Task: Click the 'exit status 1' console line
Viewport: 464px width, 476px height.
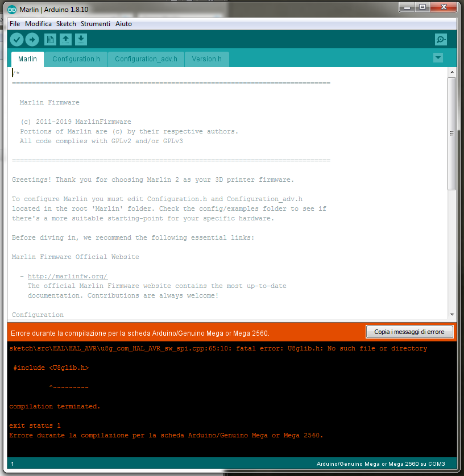Action: (35, 425)
